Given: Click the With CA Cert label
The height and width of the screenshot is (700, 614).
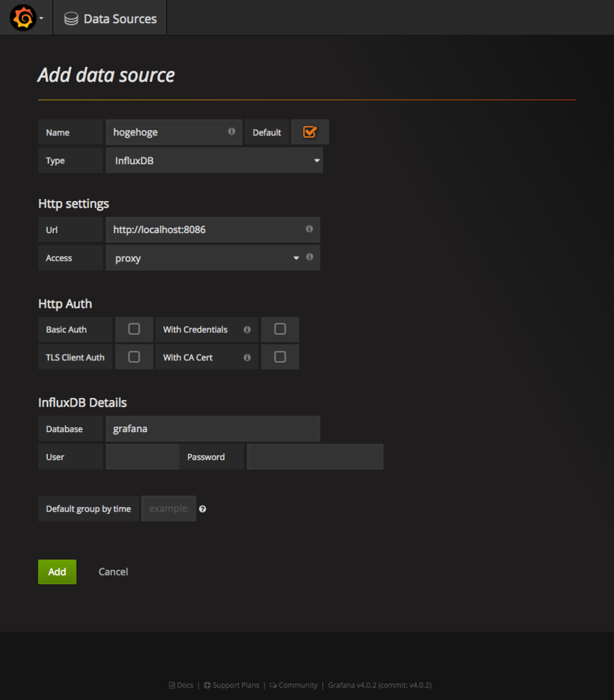Looking at the screenshot, I should 187,358.
